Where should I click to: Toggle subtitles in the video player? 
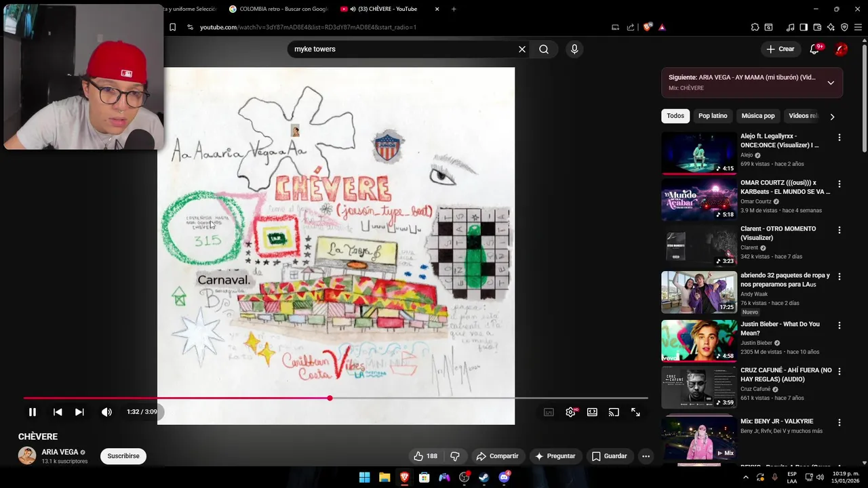coord(549,412)
